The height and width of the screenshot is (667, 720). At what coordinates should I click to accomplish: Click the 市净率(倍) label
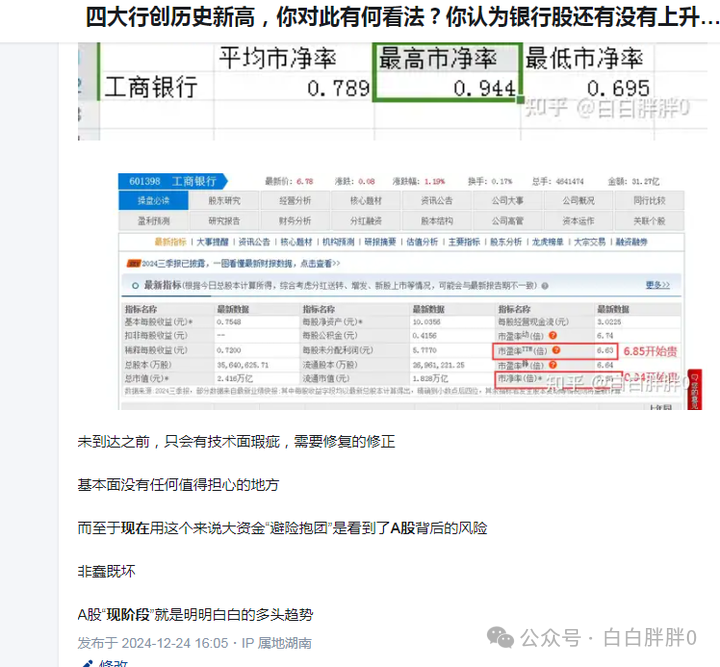tap(520, 379)
